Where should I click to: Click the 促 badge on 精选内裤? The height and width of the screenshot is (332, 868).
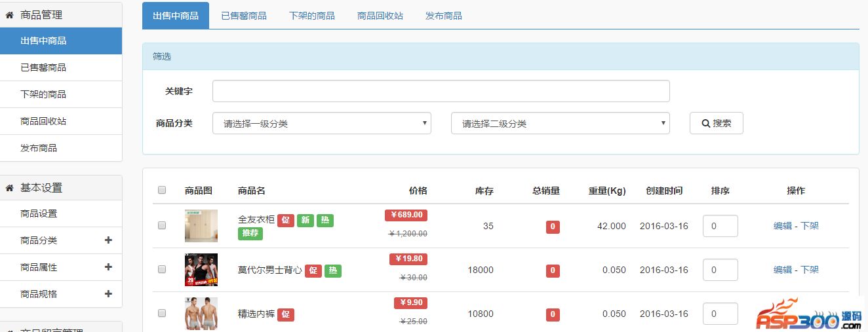coord(286,314)
